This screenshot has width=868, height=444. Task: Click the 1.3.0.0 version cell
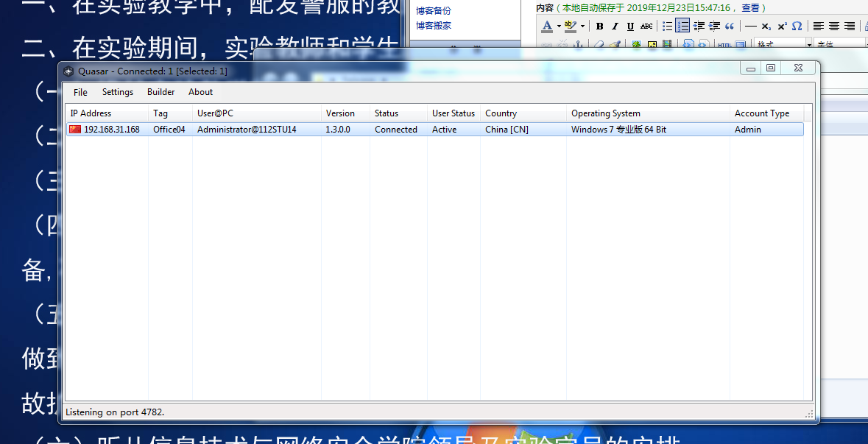tap(338, 130)
